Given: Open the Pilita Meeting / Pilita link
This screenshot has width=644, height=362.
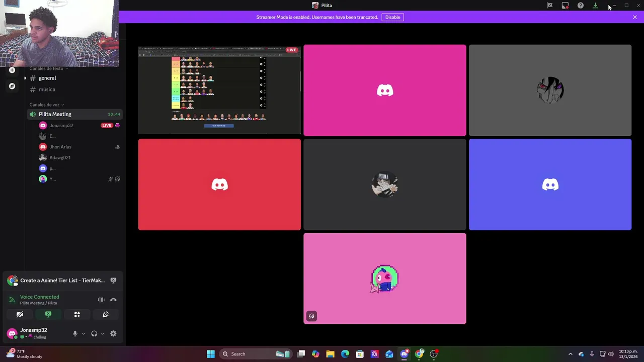Looking at the screenshot, I should point(38,303).
